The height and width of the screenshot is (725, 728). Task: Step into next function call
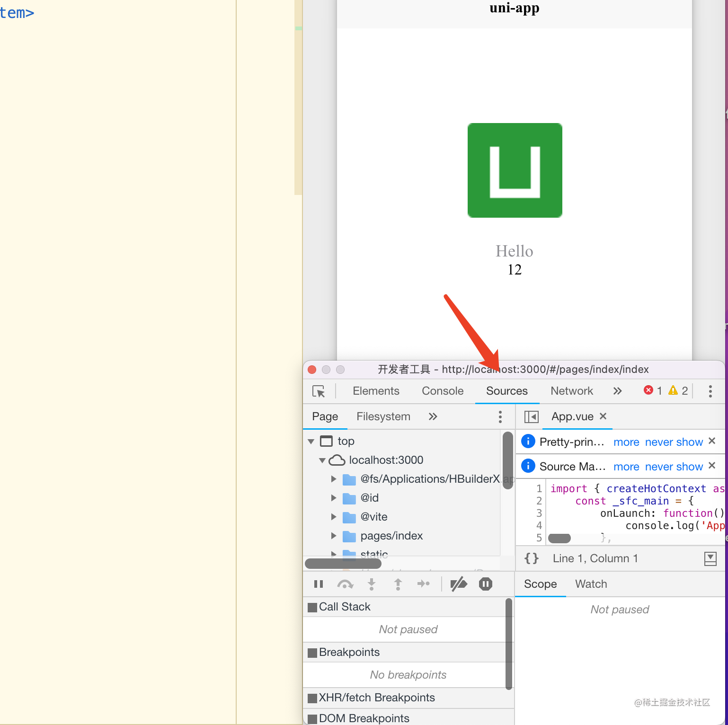[372, 584]
